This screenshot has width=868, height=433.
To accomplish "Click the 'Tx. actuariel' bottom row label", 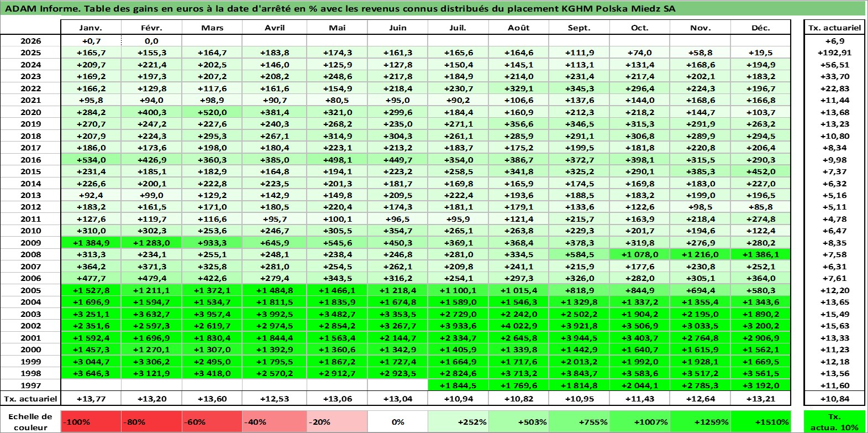I will [30, 399].
